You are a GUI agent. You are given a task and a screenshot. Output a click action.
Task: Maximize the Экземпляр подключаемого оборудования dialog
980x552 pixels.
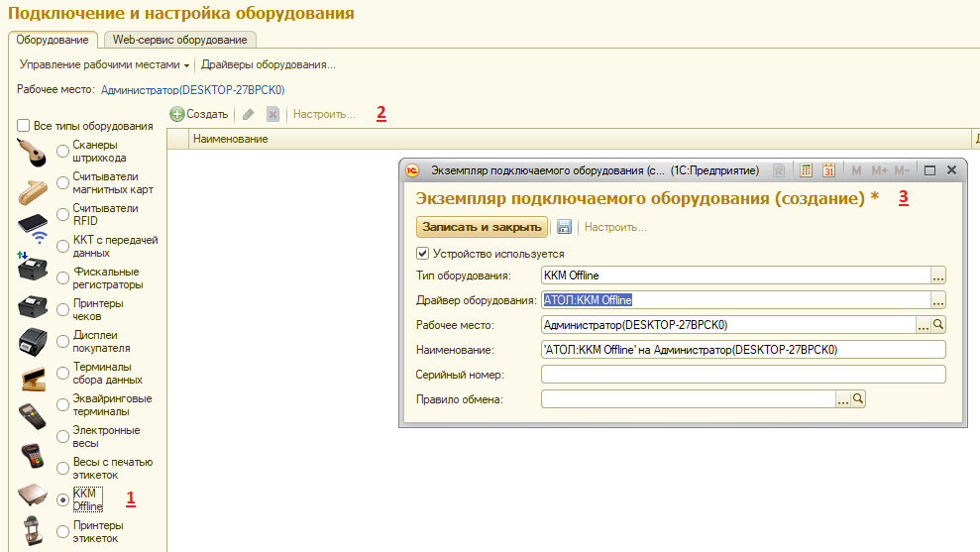point(929,170)
